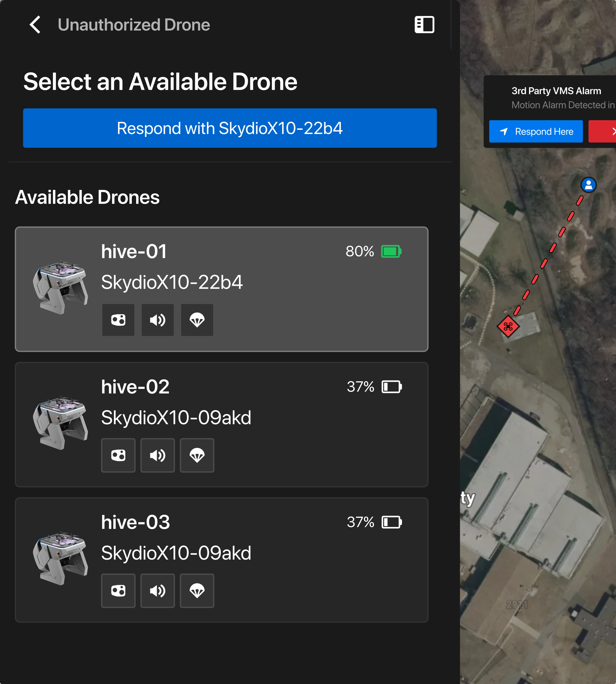Click the 80% battery value on hive-01
The width and height of the screenshot is (616, 684).
coord(360,251)
